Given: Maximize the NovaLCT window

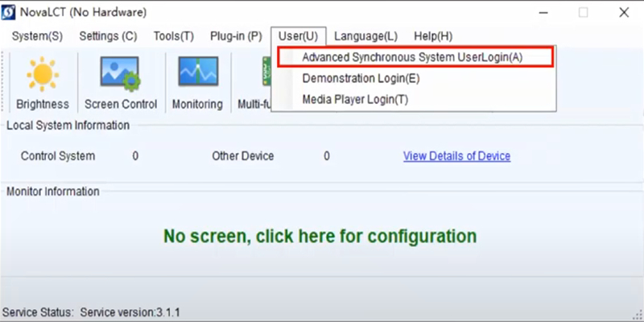Looking at the screenshot, I should [583, 13].
